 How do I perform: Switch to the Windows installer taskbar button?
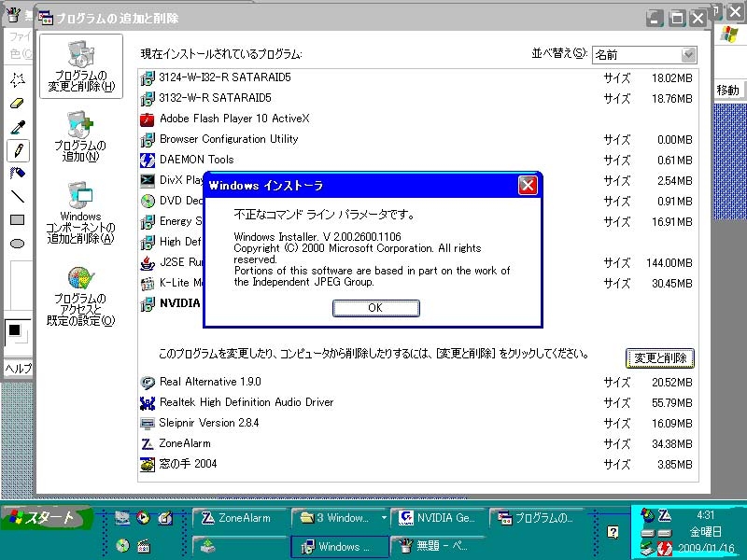(x=339, y=546)
